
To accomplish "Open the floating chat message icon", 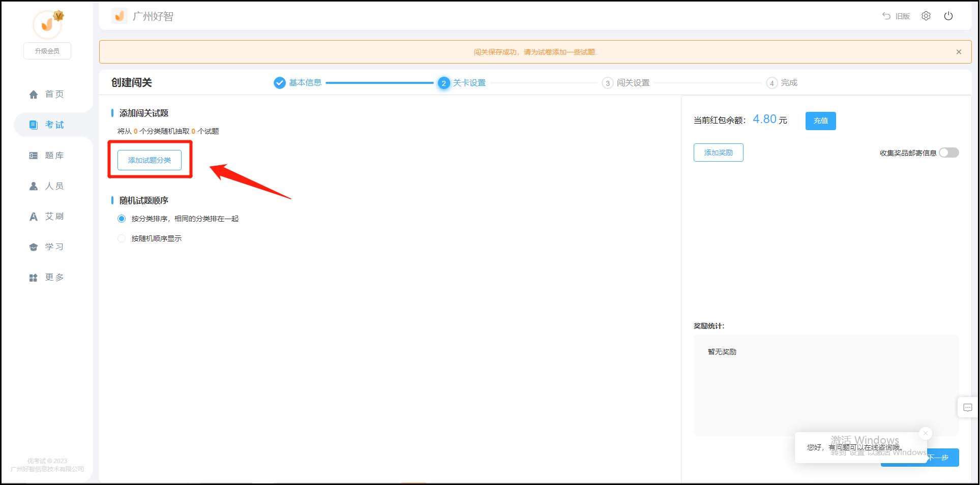I will tap(967, 407).
